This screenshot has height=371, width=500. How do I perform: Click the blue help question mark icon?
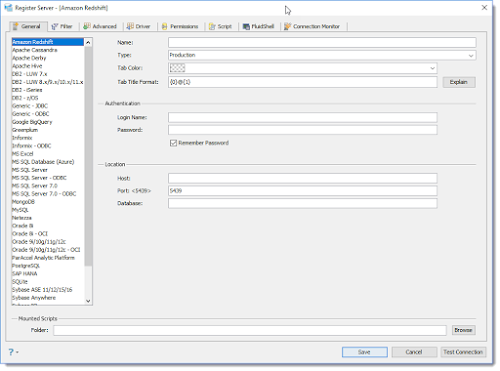pyautogui.click(x=11, y=352)
